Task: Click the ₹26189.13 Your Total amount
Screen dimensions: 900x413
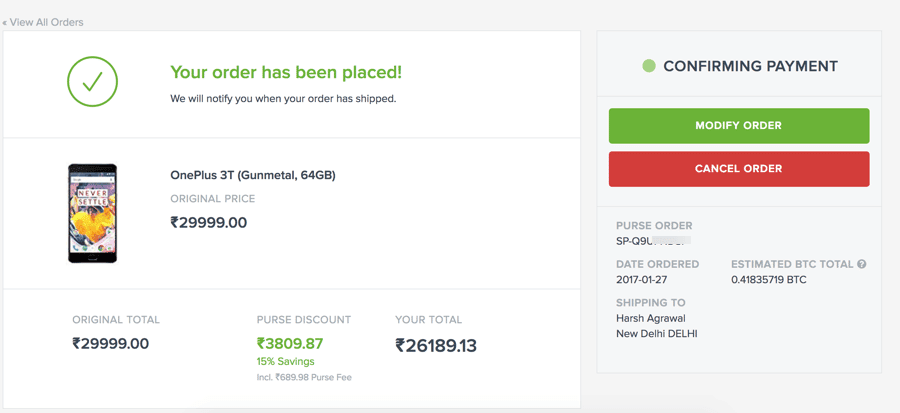Action: (436, 345)
